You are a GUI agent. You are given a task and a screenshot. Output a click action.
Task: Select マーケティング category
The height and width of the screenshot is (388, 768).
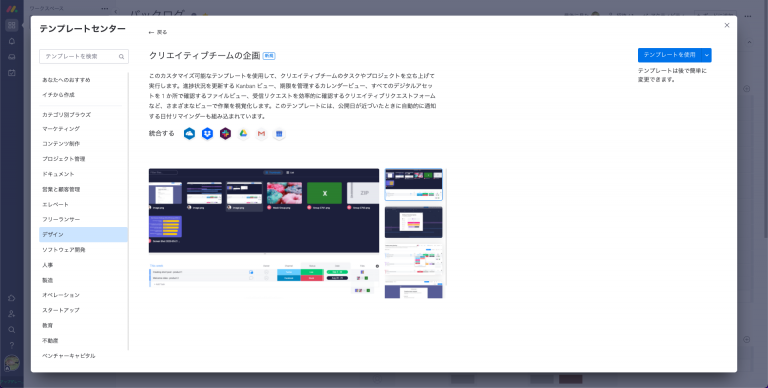point(61,129)
